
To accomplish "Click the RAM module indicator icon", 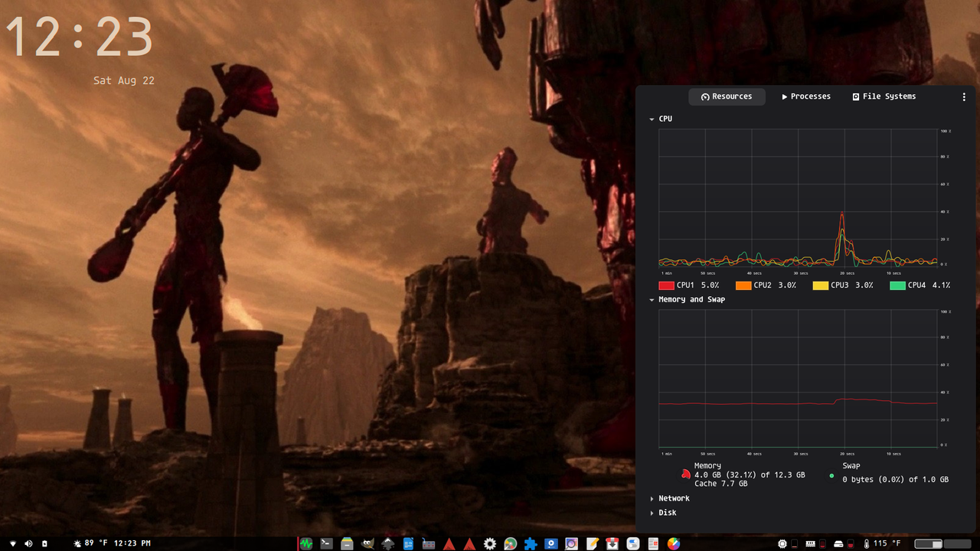I will [810, 543].
